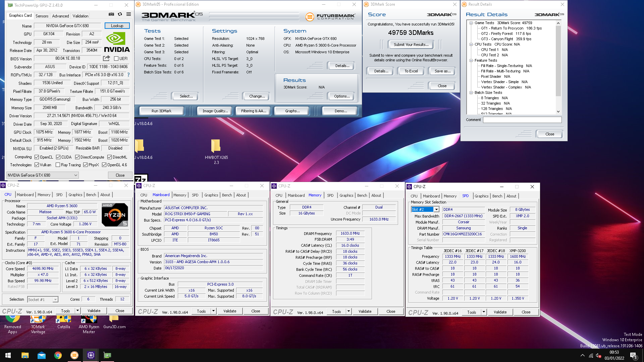
Task: Switch to 3DMark05 taskbar icon
Action: pos(74,355)
